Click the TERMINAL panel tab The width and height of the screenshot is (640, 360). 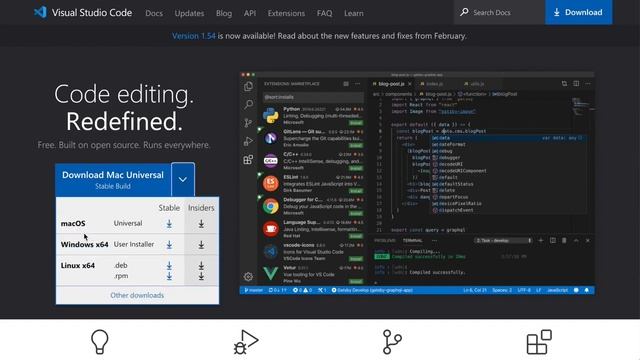coord(412,240)
